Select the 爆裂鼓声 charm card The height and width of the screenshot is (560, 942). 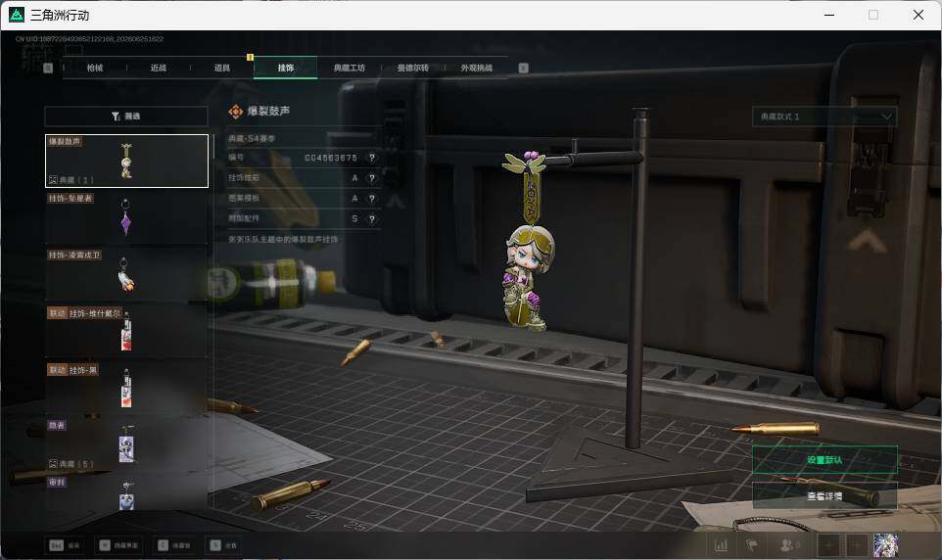click(126, 161)
